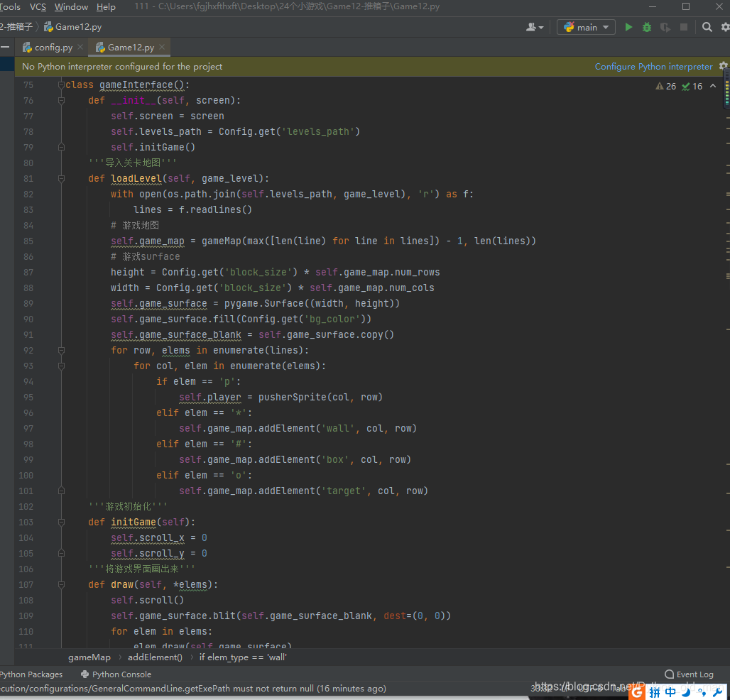Click the gray Stop square icon
The width and height of the screenshot is (730, 700).
click(683, 27)
